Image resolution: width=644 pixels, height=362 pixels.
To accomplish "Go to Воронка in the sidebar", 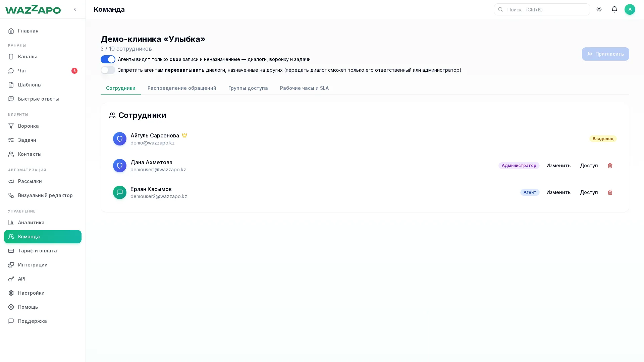I will pyautogui.click(x=43, y=126).
